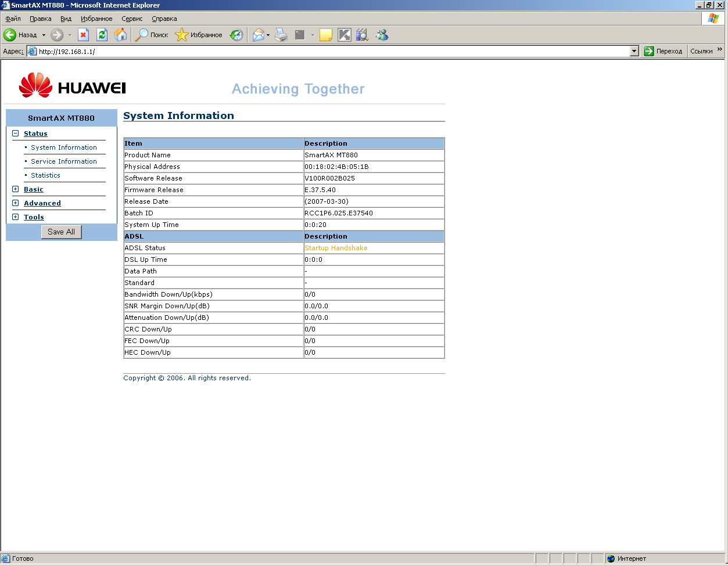Expand the Basic section plus box
The image size is (728, 566).
15,189
